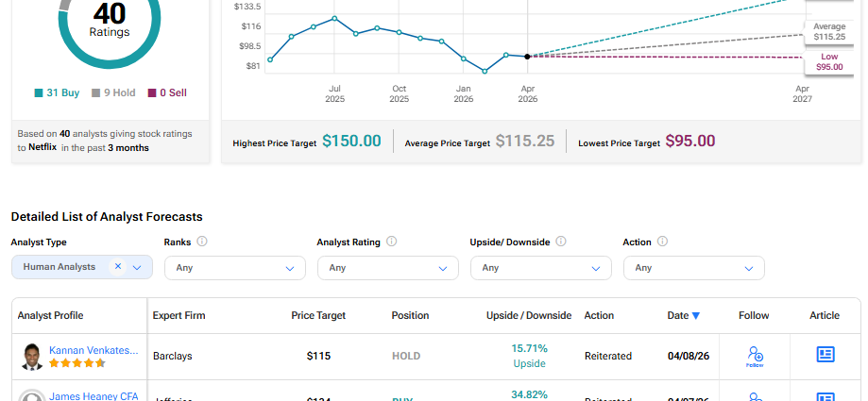The image size is (868, 401).
Task: Open James Heaney CFA profile link
Action: point(93,396)
